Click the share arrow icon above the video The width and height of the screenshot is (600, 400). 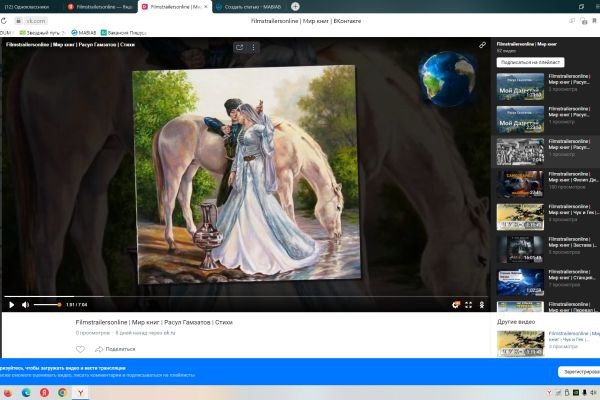(240, 47)
